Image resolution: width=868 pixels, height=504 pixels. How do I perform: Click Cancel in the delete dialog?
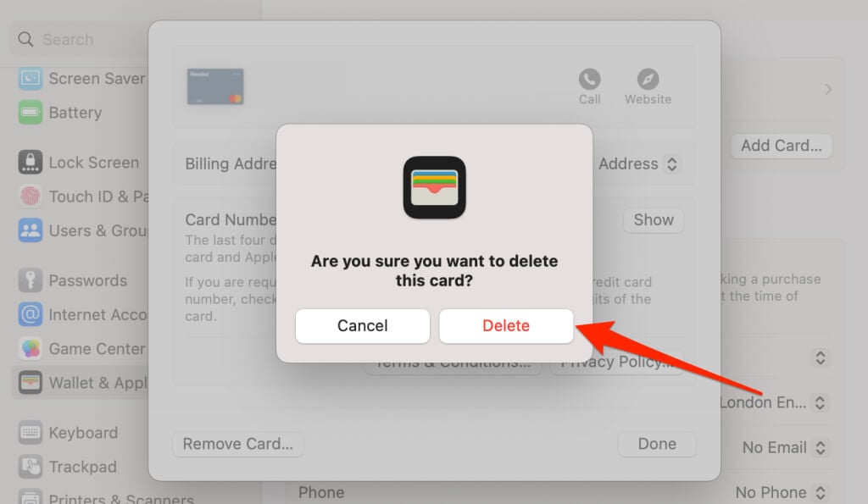pos(362,326)
